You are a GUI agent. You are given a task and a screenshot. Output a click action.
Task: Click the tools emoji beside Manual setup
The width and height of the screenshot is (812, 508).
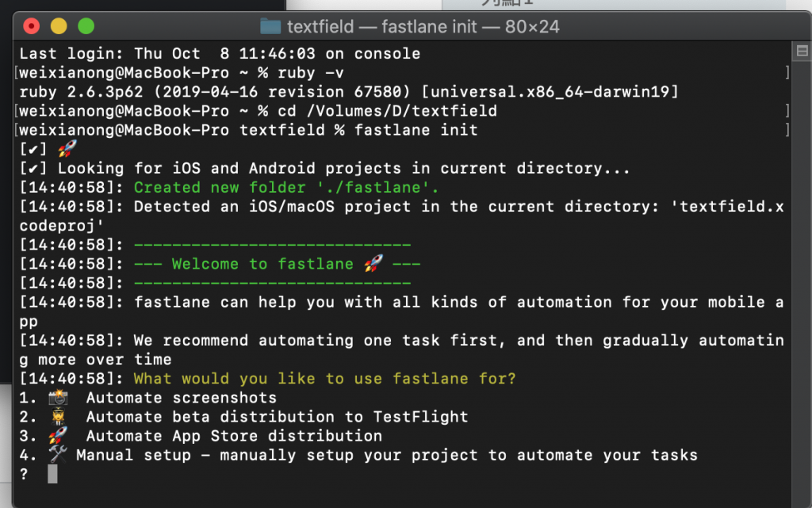click(x=58, y=455)
